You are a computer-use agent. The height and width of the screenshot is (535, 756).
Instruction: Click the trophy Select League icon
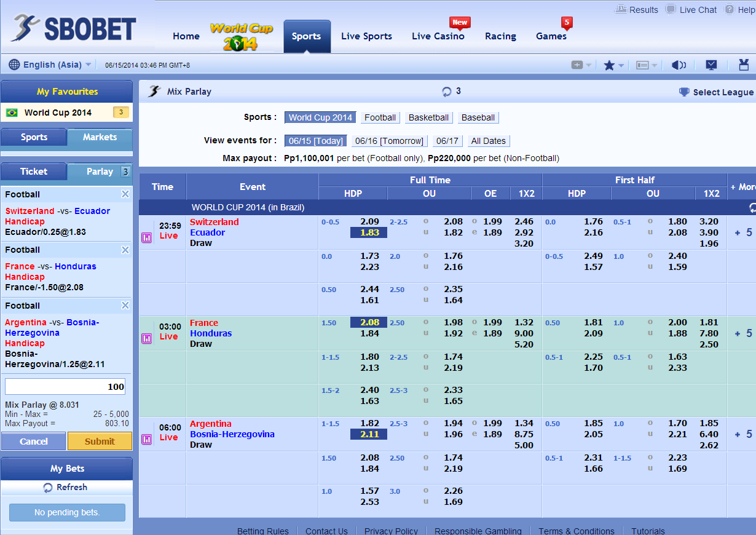pyautogui.click(x=684, y=92)
